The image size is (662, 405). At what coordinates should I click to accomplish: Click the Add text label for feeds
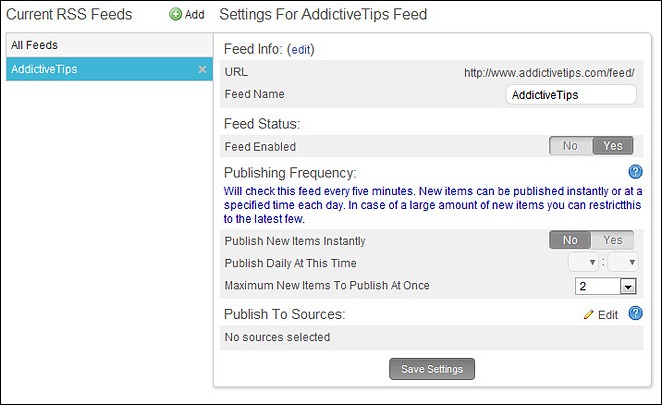195,15
